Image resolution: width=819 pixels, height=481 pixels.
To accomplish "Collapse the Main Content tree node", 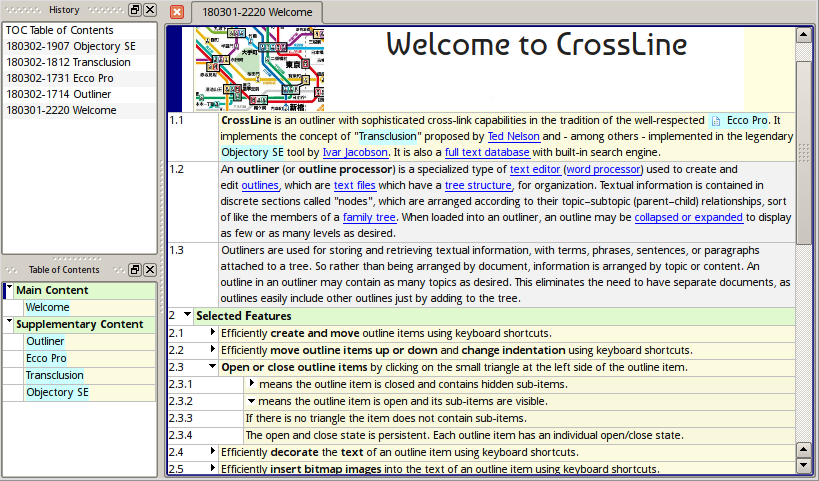I will click(x=9, y=287).
